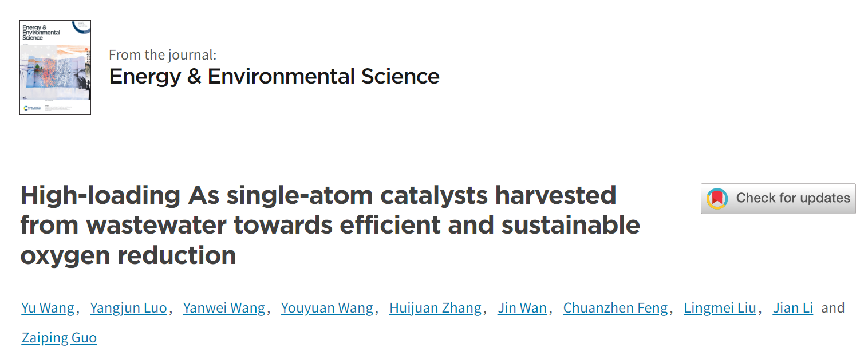Click the Check for updates button
The image size is (868, 355).
(778, 199)
